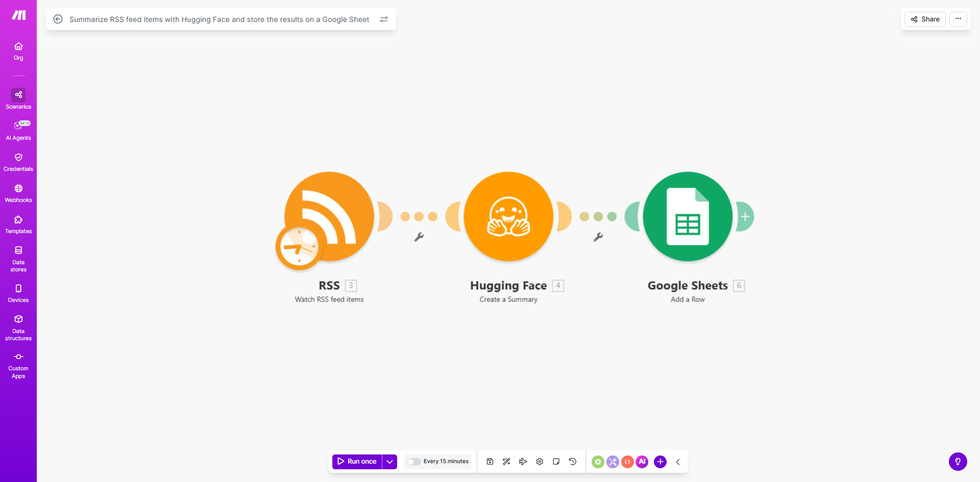Open the Data stores page

click(18, 259)
